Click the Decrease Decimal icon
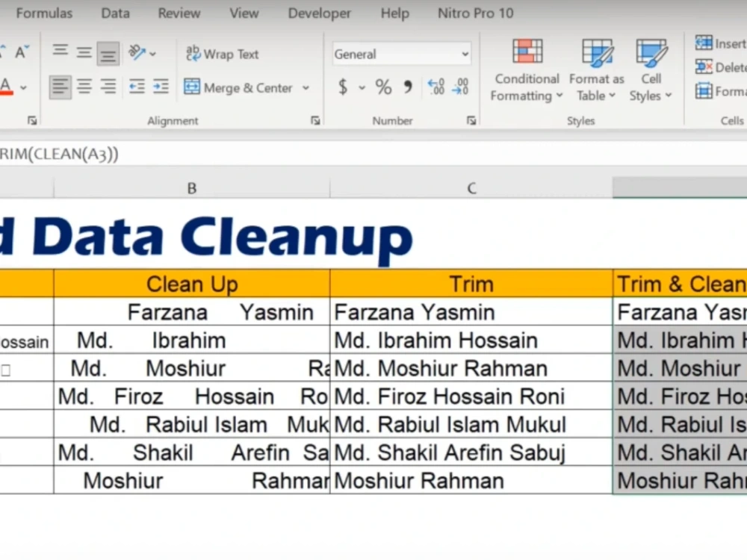747x560 pixels. pos(460,87)
